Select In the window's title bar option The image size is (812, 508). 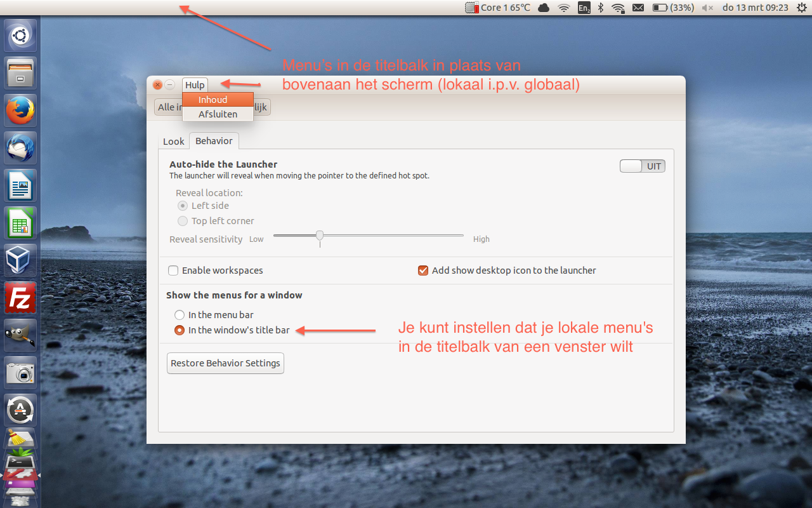[x=180, y=330]
